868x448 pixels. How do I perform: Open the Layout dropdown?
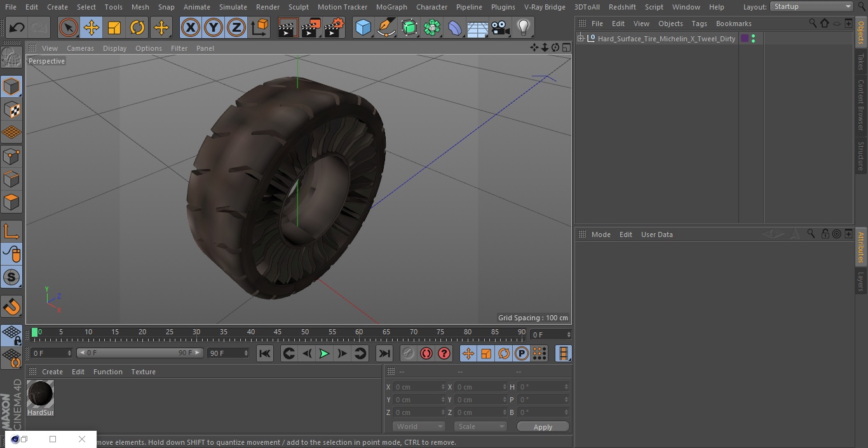812,6
